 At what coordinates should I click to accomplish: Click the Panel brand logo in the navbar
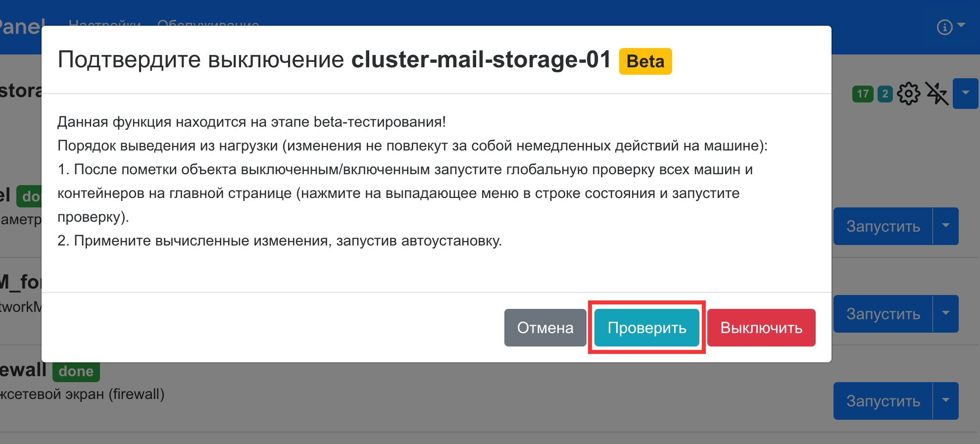[21, 27]
